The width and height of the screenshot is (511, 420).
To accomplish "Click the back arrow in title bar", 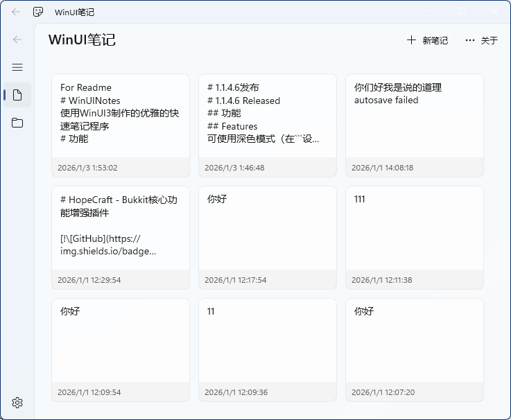I will click(x=15, y=12).
